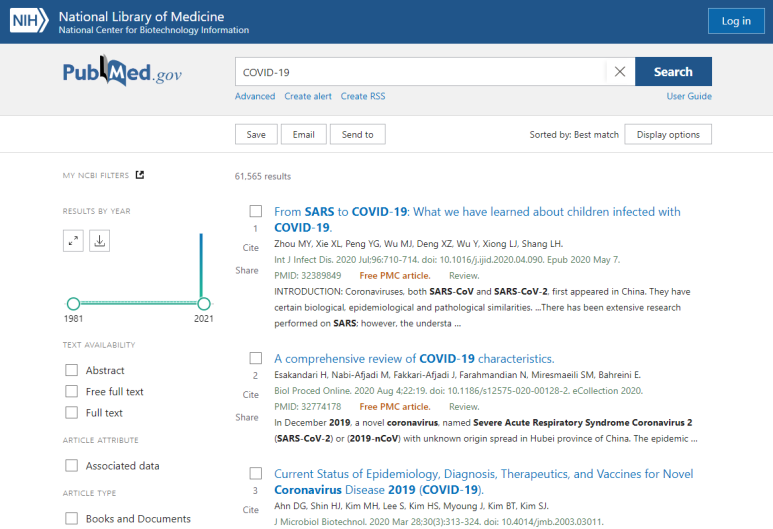
Task: Open My NCBI Filters external link icon
Action: [140, 175]
